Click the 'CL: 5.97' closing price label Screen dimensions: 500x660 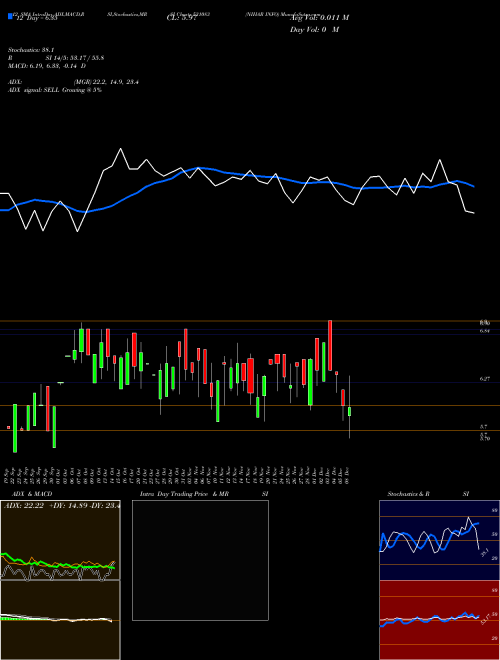182,18
